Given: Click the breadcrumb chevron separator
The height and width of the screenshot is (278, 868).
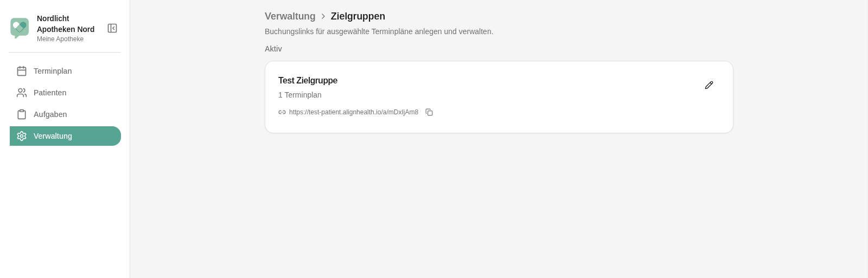Looking at the screenshot, I should click(323, 16).
